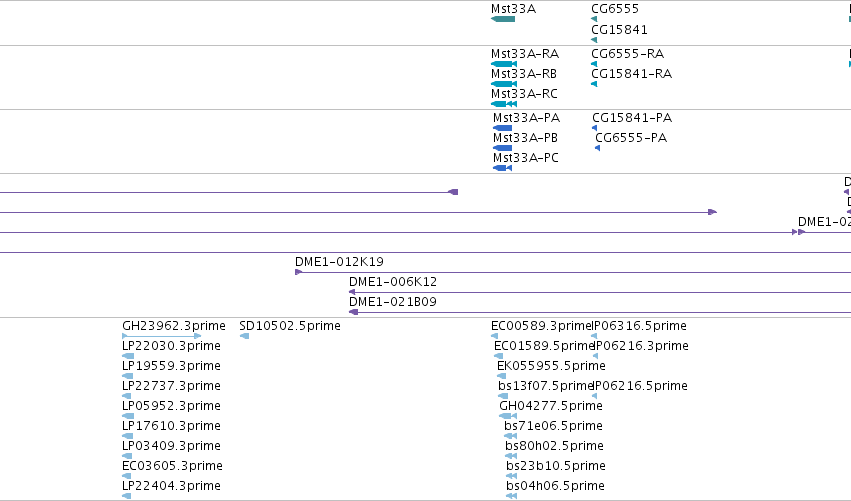Select transcript Mst33A-RC
Image resolution: width=851 pixels, height=501 pixels.
click(524, 94)
